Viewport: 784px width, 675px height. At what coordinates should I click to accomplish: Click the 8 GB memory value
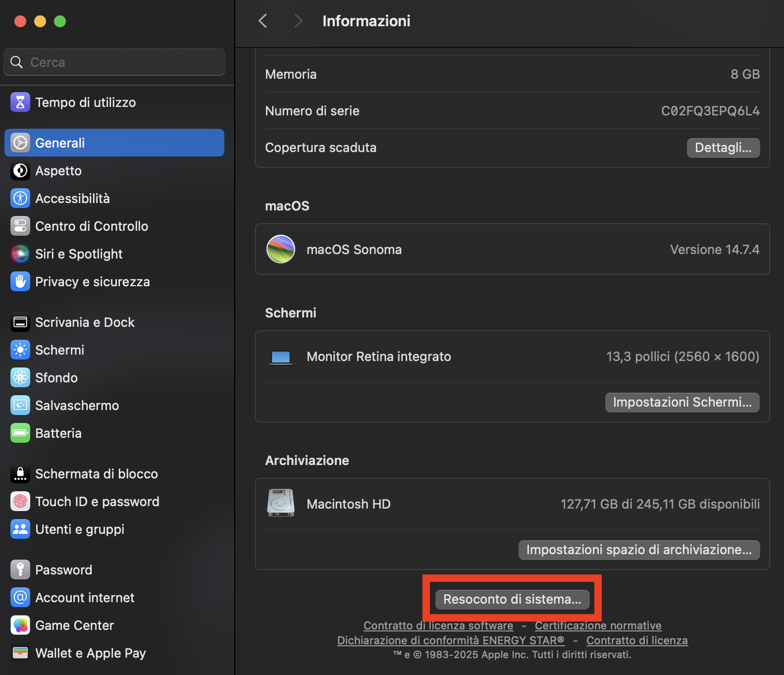[745, 74]
